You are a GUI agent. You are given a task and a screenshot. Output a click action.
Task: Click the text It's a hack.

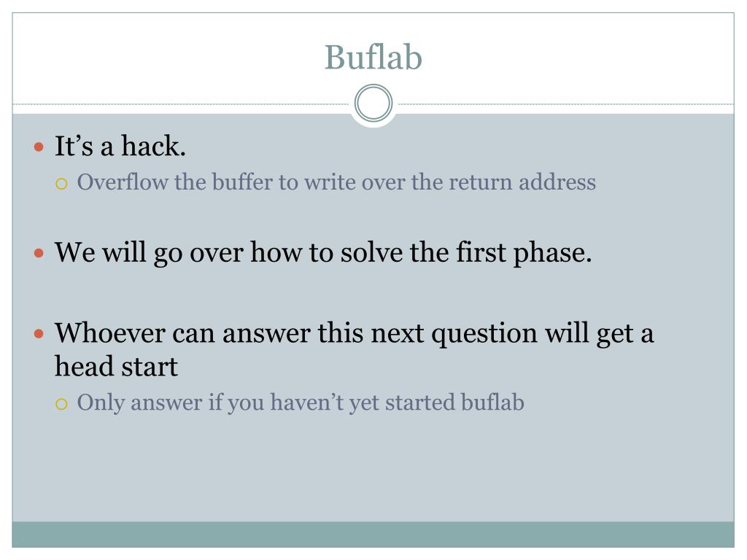tap(120, 146)
